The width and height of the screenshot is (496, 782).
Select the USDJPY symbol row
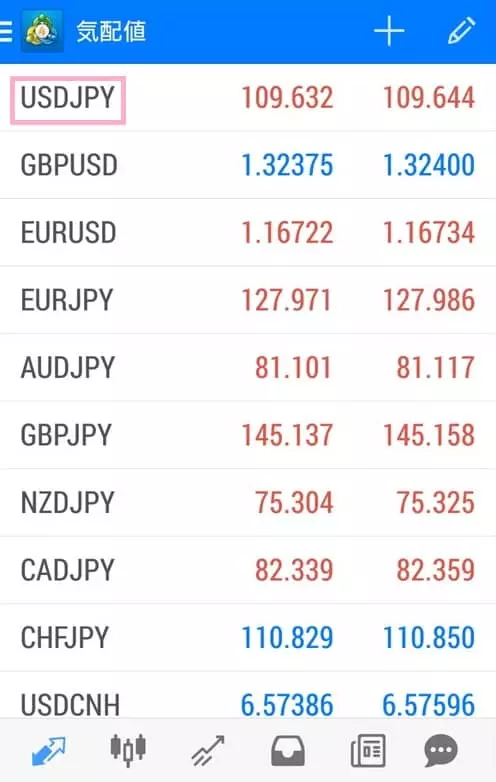(248, 98)
